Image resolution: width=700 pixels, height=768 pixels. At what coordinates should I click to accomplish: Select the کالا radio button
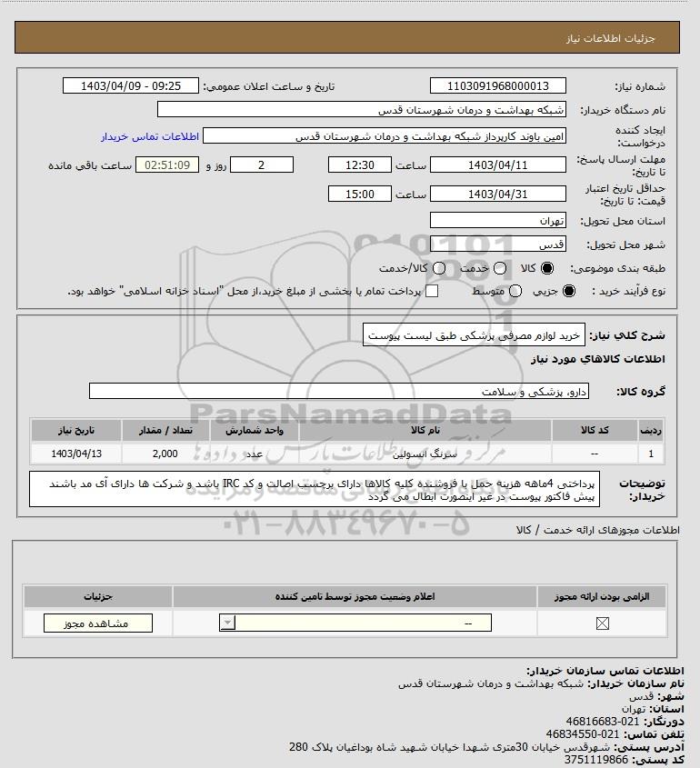pos(546,268)
